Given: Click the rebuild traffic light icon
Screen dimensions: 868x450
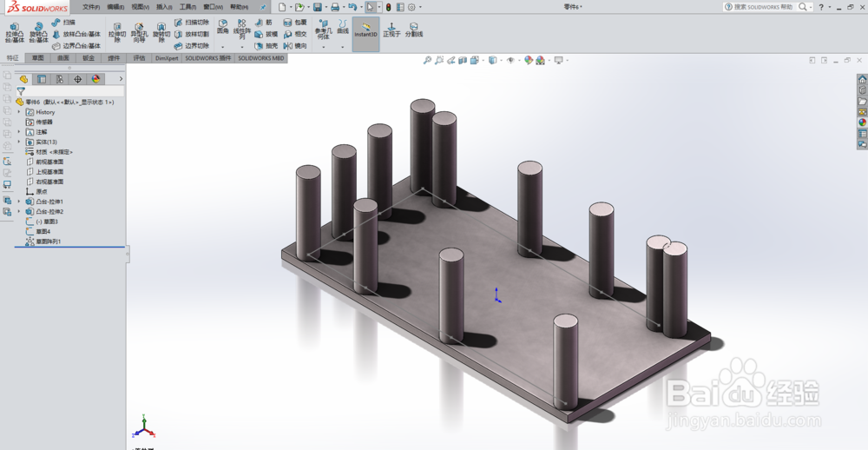Looking at the screenshot, I should tap(388, 7).
